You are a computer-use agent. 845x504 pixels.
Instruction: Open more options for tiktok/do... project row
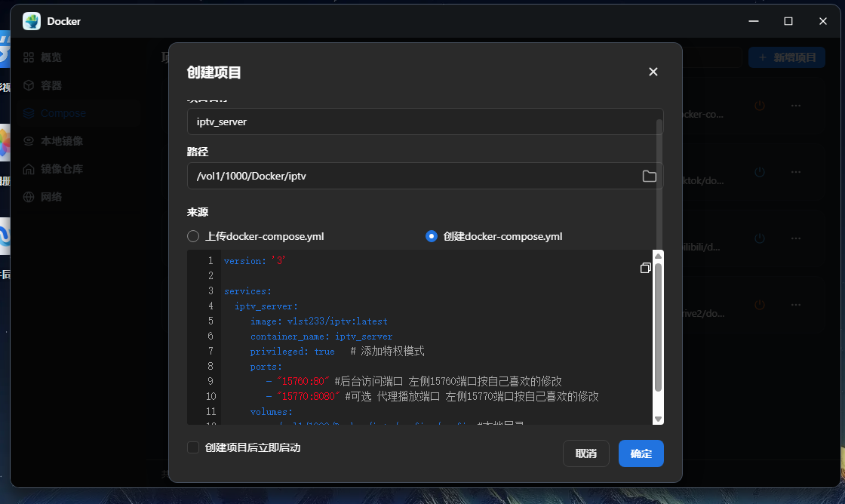click(x=796, y=172)
